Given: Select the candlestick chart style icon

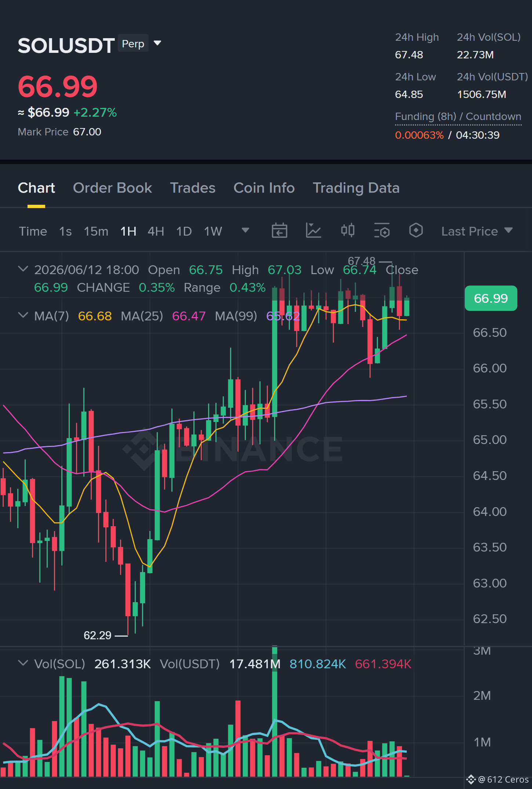Looking at the screenshot, I should click(348, 231).
